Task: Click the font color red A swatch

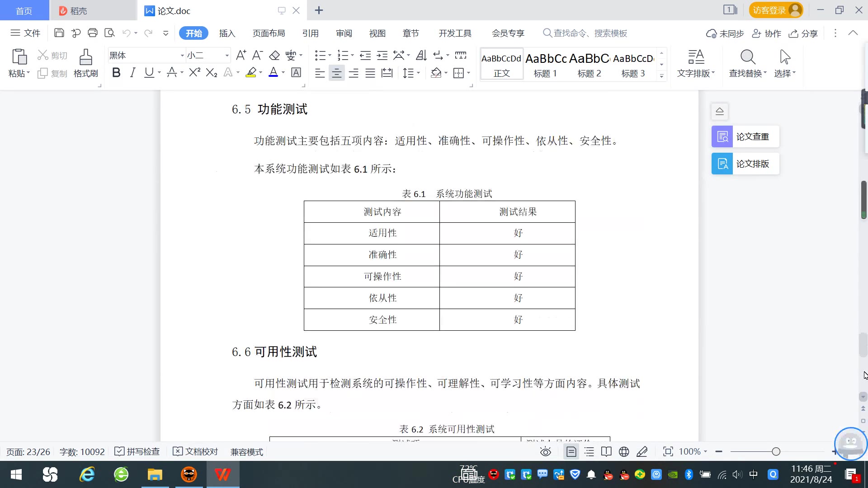Action: (273, 72)
